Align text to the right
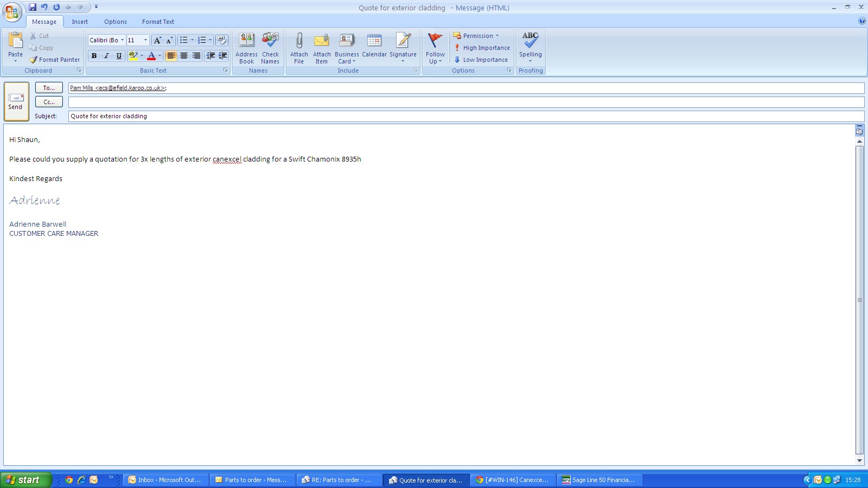The width and height of the screenshot is (868, 488). pos(196,56)
